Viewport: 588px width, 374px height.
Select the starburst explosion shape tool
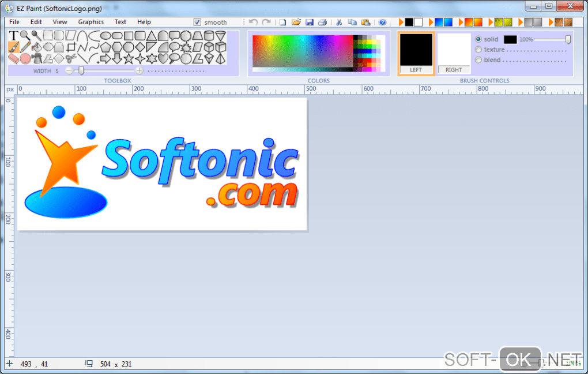(x=186, y=47)
